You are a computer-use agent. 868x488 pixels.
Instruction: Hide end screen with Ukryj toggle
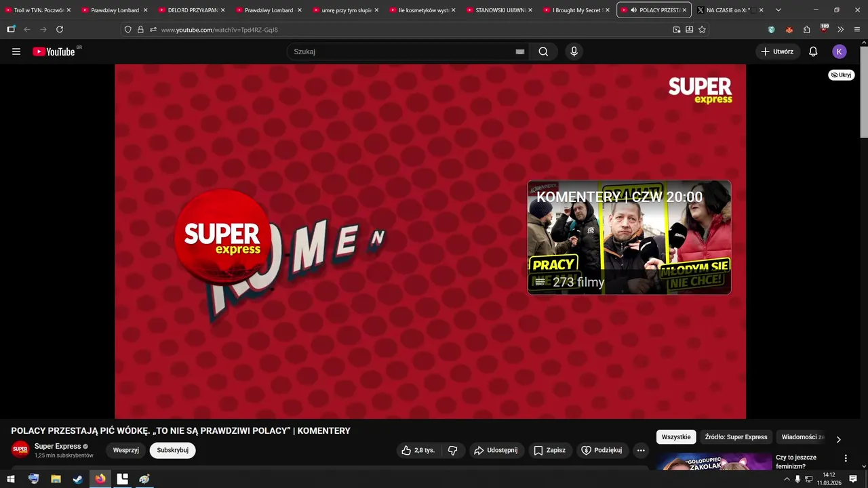842,75
